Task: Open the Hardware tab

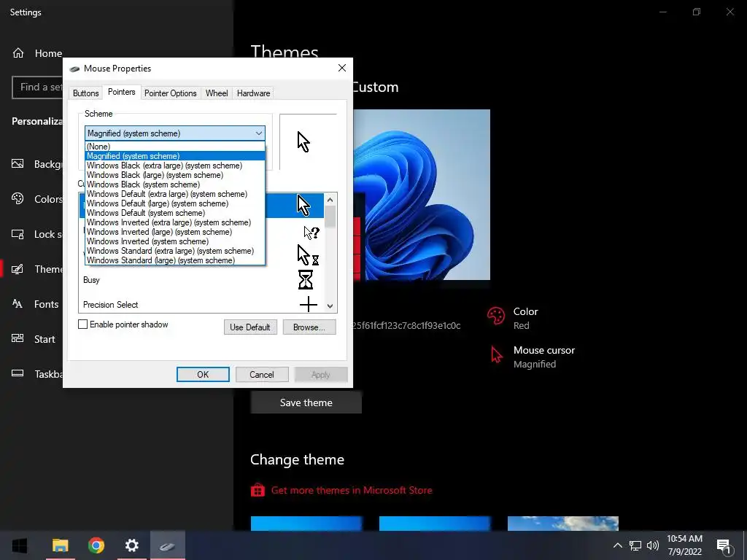Action: tap(253, 93)
